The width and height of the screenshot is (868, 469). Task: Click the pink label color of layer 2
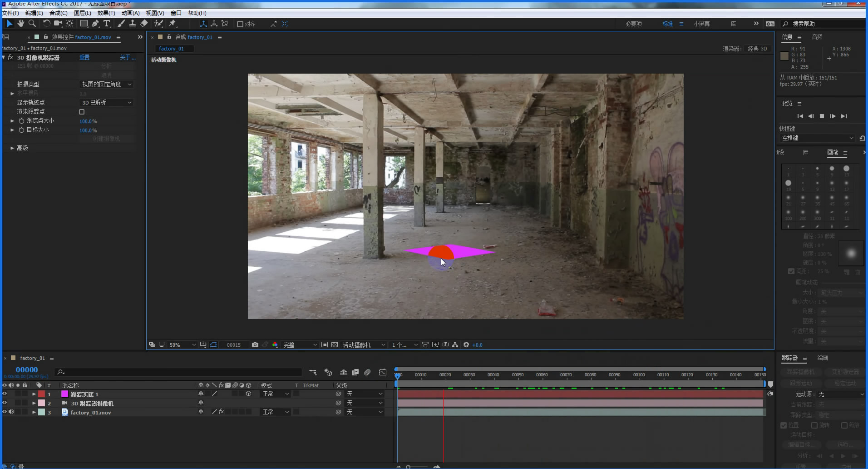tap(42, 403)
